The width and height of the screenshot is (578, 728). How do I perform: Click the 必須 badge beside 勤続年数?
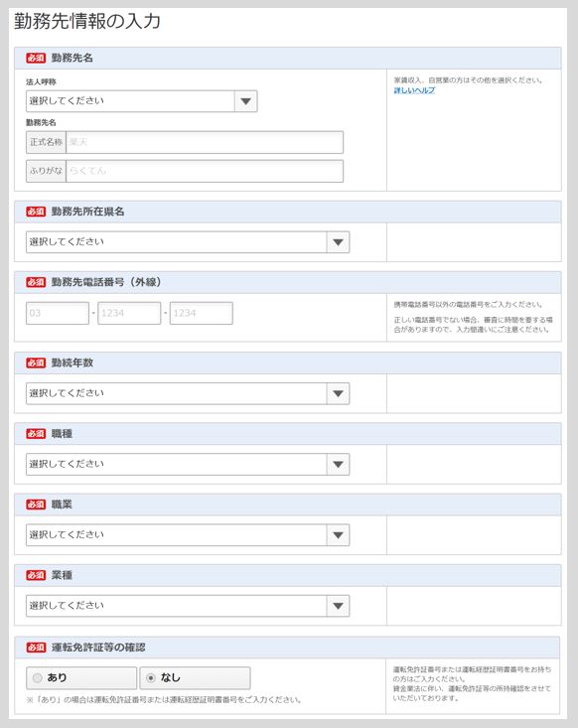coord(36,363)
